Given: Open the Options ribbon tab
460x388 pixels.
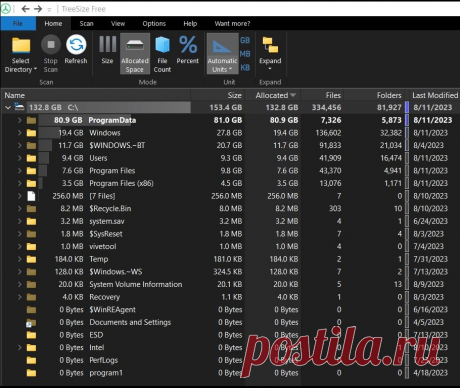Looking at the screenshot, I should click(x=154, y=23).
